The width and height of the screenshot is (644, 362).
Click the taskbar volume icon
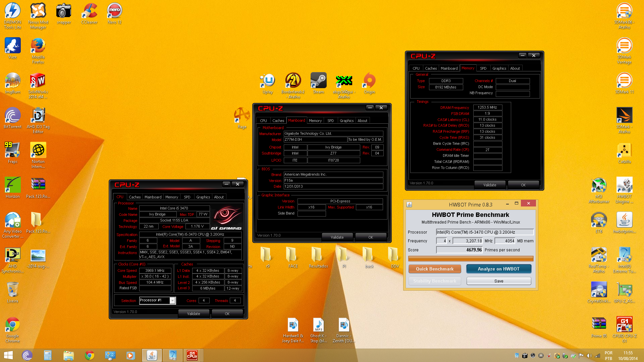tap(589, 356)
